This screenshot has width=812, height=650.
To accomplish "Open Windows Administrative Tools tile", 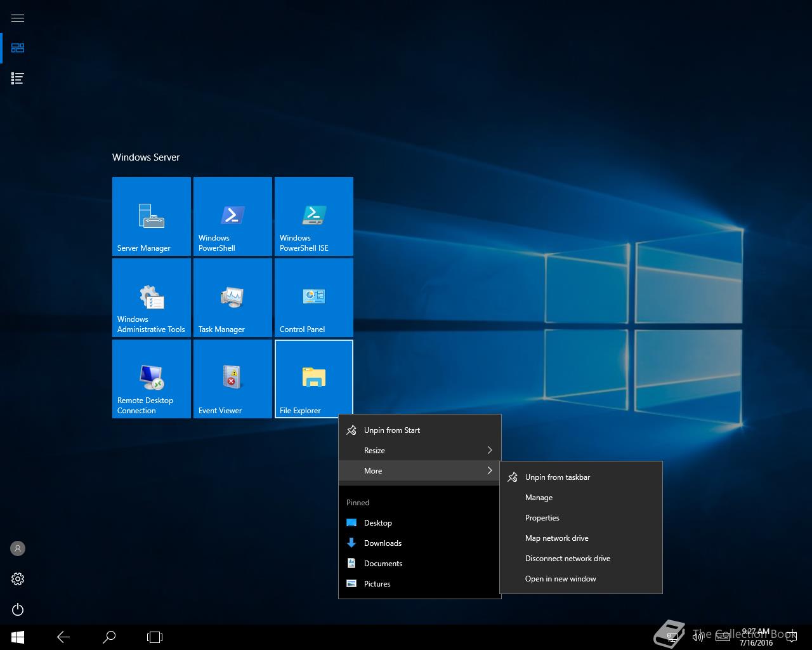I will click(152, 298).
